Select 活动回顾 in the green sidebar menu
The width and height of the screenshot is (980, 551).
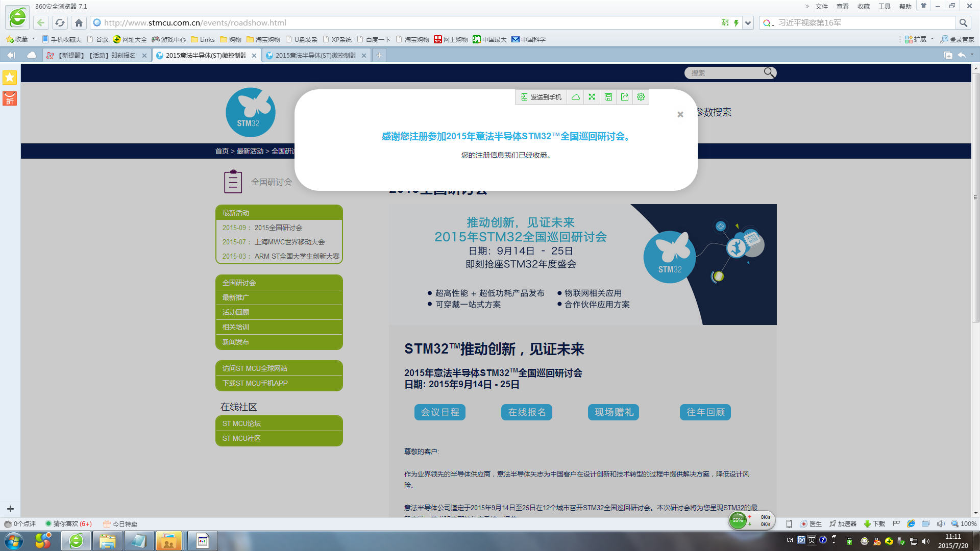(x=279, y=312)
